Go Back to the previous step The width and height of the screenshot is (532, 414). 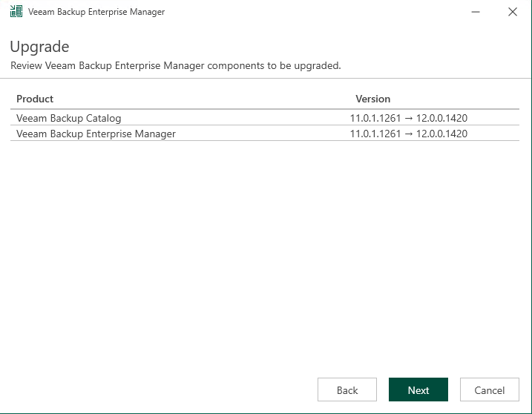(x=347, y=390)
